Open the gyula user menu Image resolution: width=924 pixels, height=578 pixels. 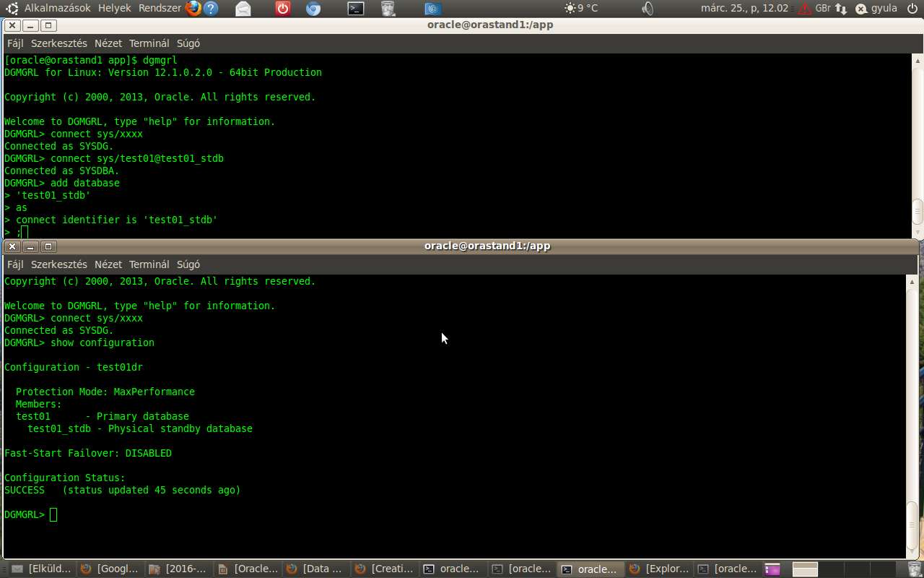[876, 9]
